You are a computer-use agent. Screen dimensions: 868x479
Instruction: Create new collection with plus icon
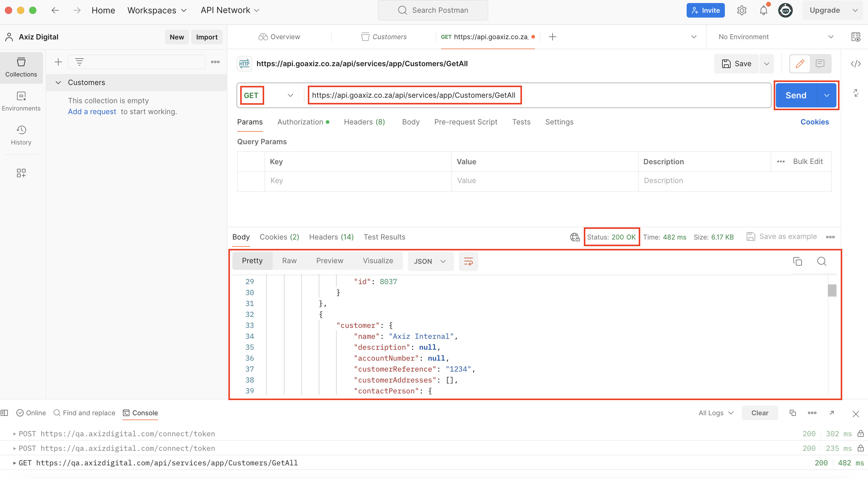click(x=58, y=62)
